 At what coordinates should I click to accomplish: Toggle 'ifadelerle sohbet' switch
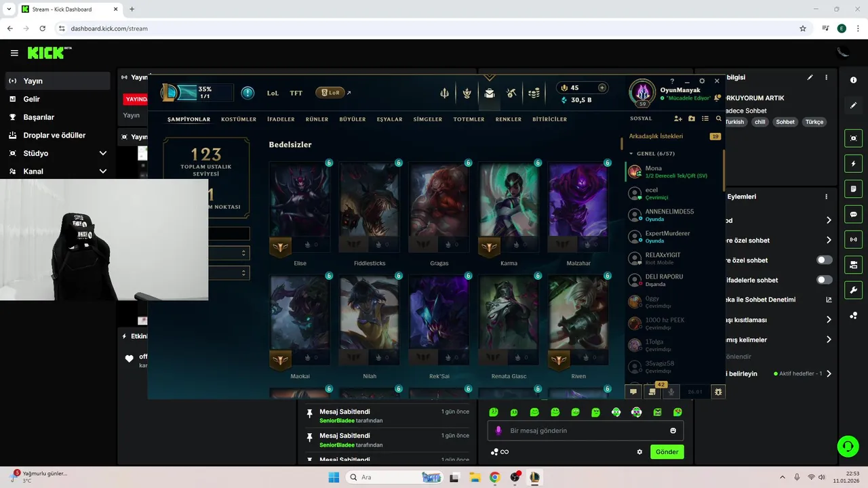tap(825, 280)
